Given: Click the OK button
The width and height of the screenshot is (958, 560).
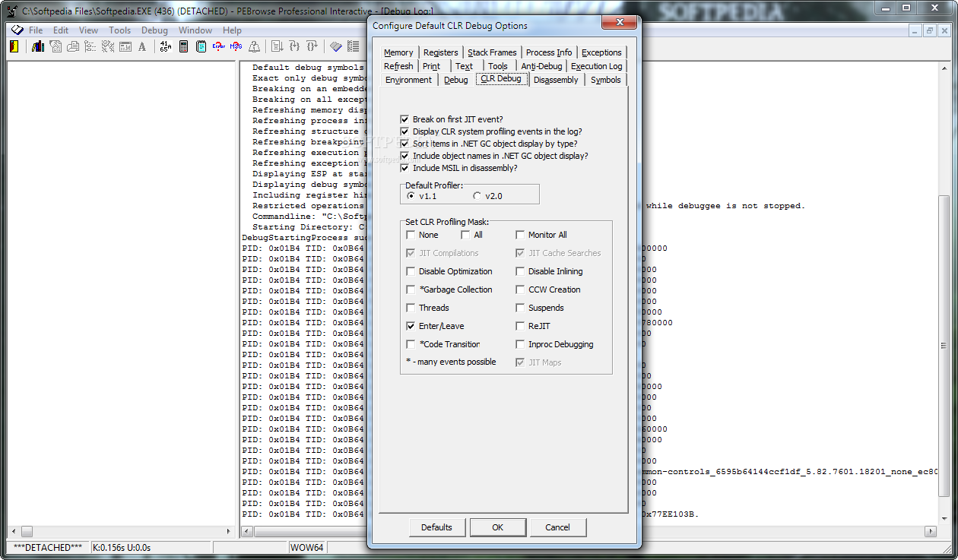Looking at the screenshot, I should click(x=497, y=527).
